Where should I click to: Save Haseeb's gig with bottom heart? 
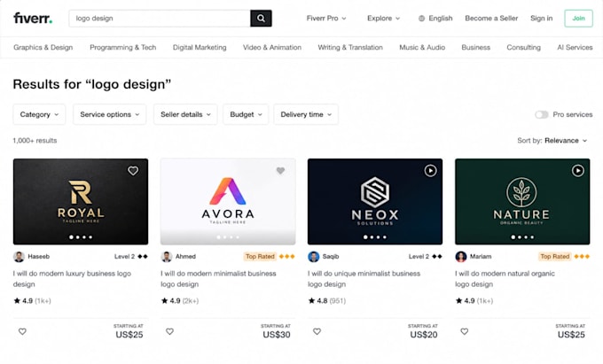pos(22,331)
